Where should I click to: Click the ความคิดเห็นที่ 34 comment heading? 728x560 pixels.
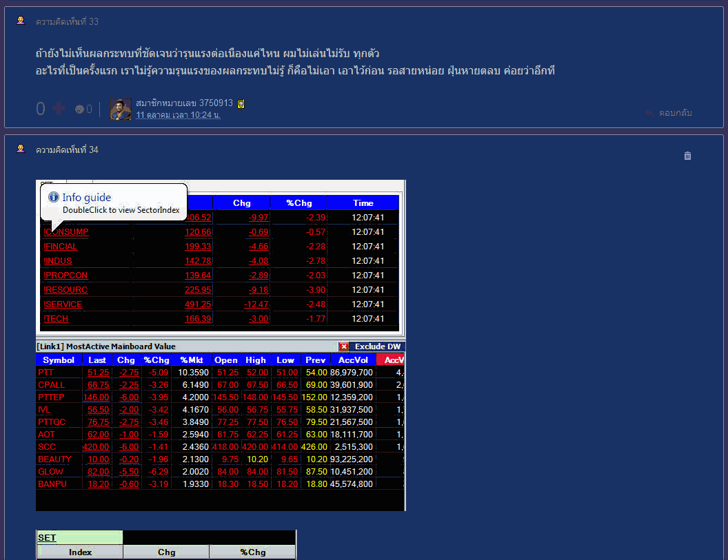tap(67, 149)
